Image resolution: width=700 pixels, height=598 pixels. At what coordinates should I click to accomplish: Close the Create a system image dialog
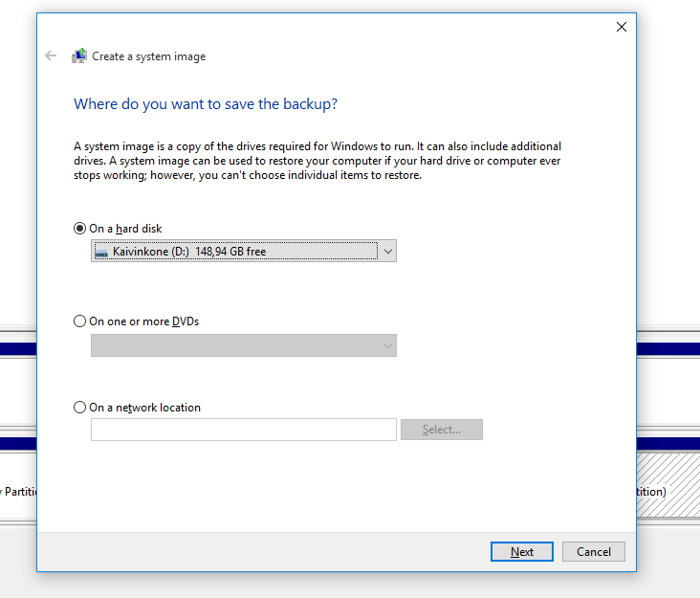tap(622, 27)
